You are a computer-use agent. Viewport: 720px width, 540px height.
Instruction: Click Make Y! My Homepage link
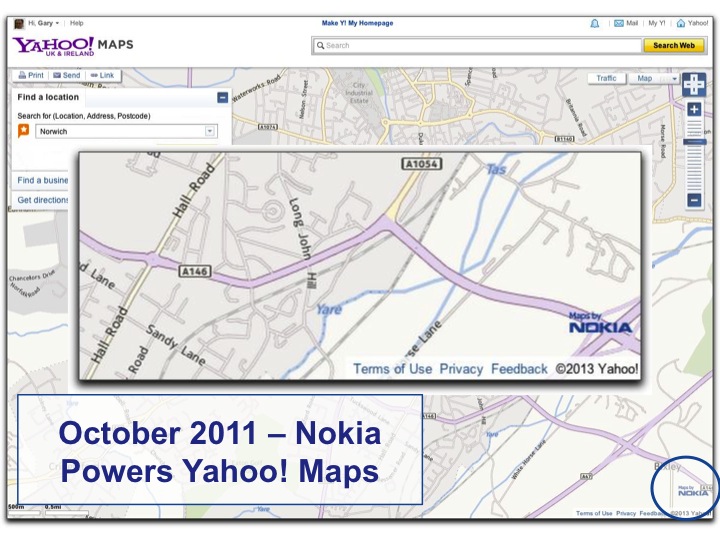click(x=357, y=23)
